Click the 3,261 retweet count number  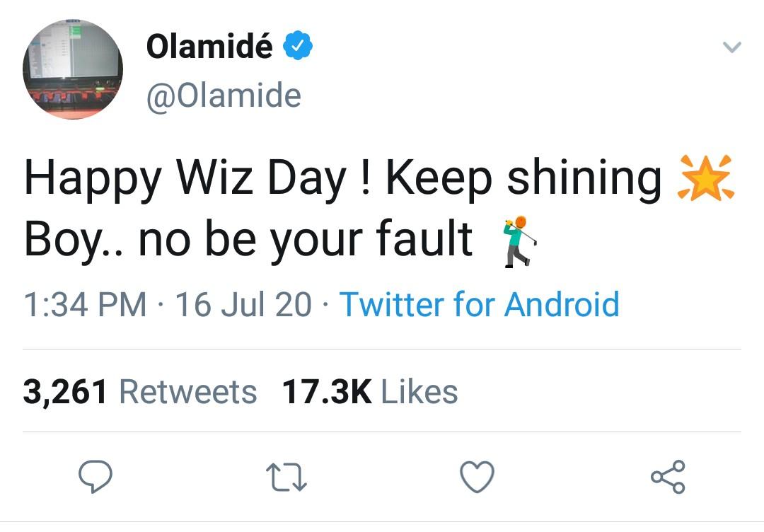(65, 392)
